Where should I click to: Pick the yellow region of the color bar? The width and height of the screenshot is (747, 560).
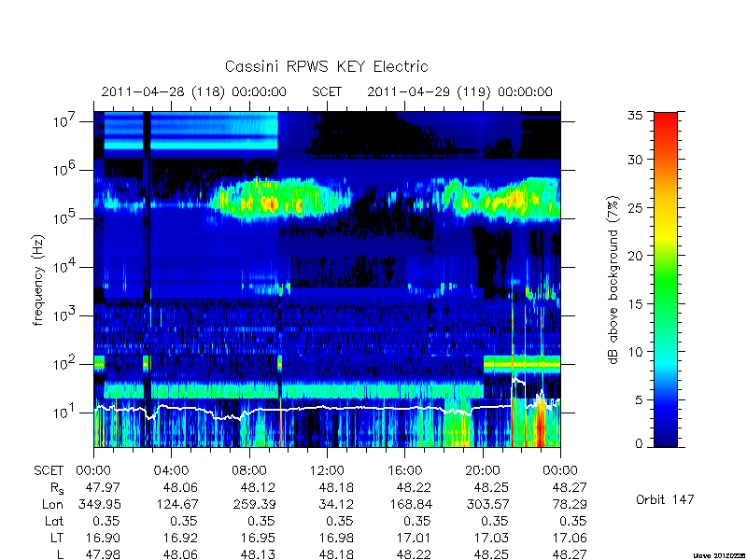tap(666, 233)
